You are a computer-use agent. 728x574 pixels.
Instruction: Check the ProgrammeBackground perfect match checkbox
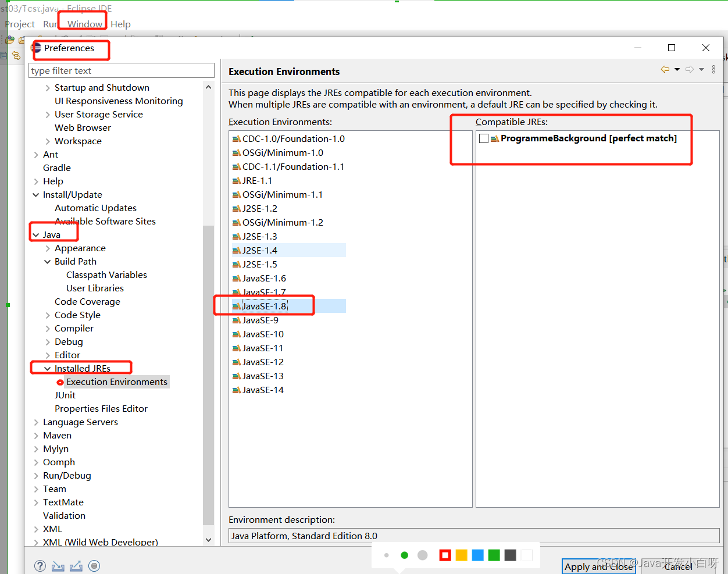pos(483,138)
